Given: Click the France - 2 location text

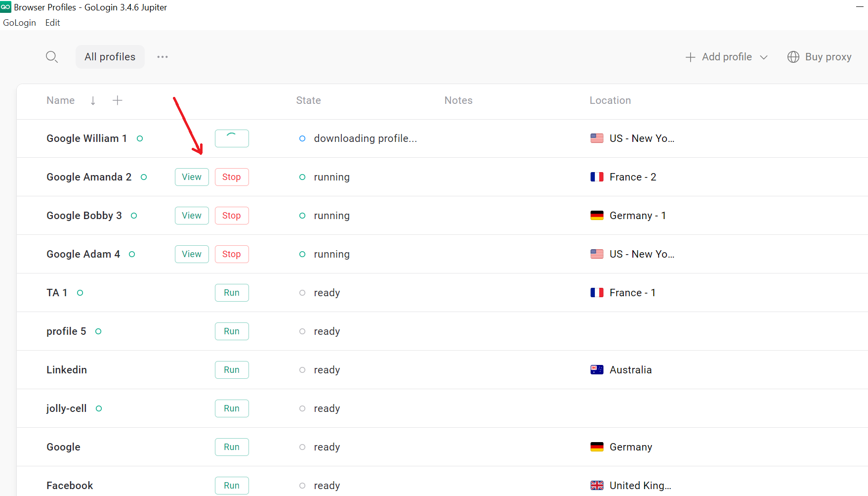Looking at the screenshot, I should (x=633, y=177).
